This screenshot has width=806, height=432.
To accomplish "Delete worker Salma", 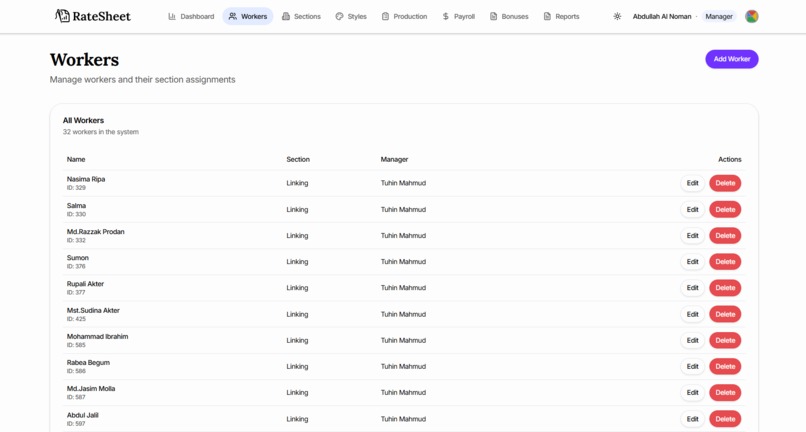I will coord(725,209).
